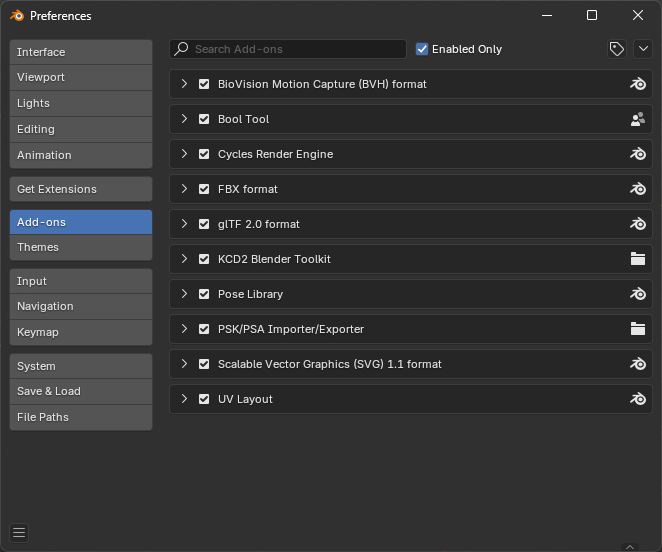Uncheck the Enabled Only filter
Image resolution: width=662 pixels, height=552 pixels.
point(422,49)
